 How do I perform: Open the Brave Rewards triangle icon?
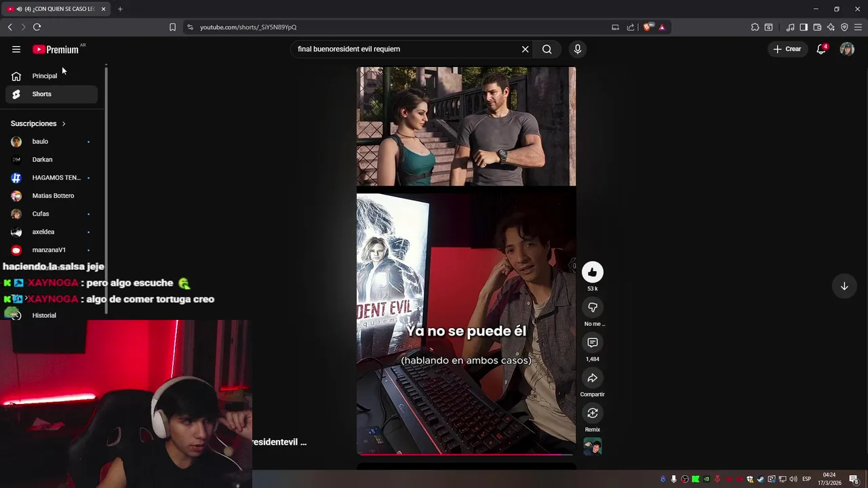[x=662, y=27]
